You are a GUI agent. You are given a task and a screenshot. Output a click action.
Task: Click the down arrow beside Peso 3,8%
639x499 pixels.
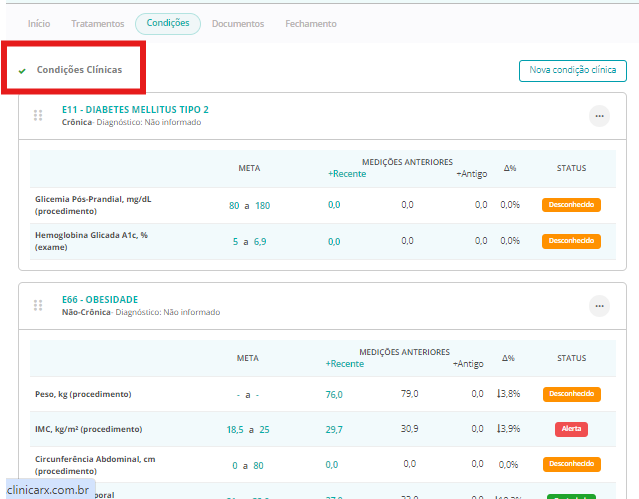point(499,394)
